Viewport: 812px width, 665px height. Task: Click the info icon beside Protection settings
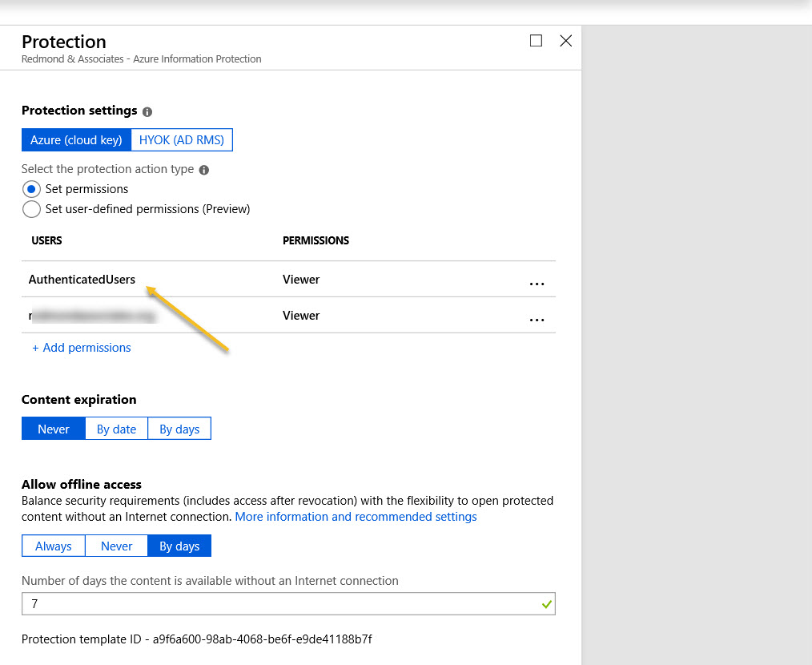(x=147, y=111)
